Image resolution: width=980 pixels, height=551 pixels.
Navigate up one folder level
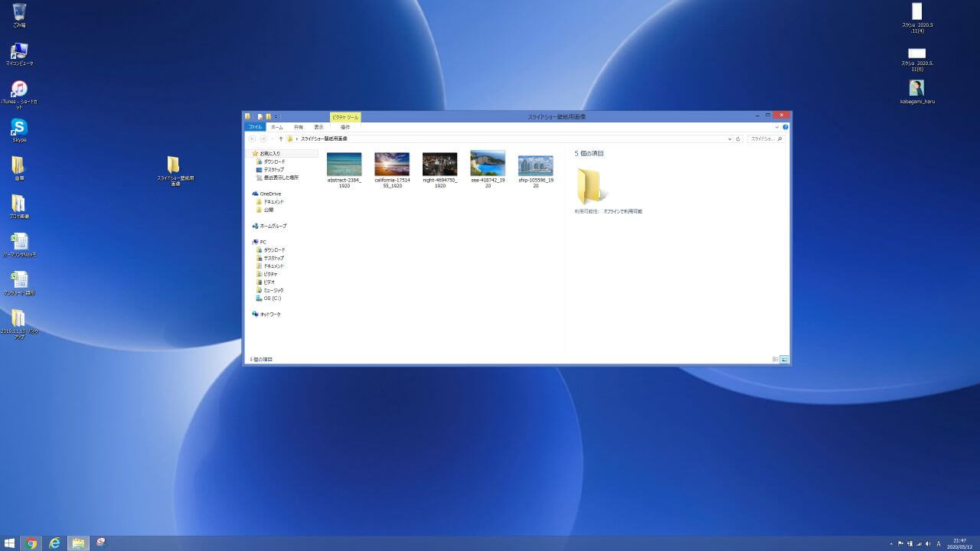(x=280, y=139)
